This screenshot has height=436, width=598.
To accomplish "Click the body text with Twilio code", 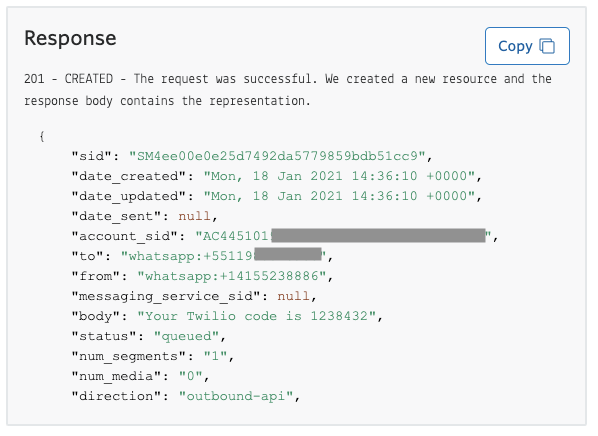I will 256,316.
